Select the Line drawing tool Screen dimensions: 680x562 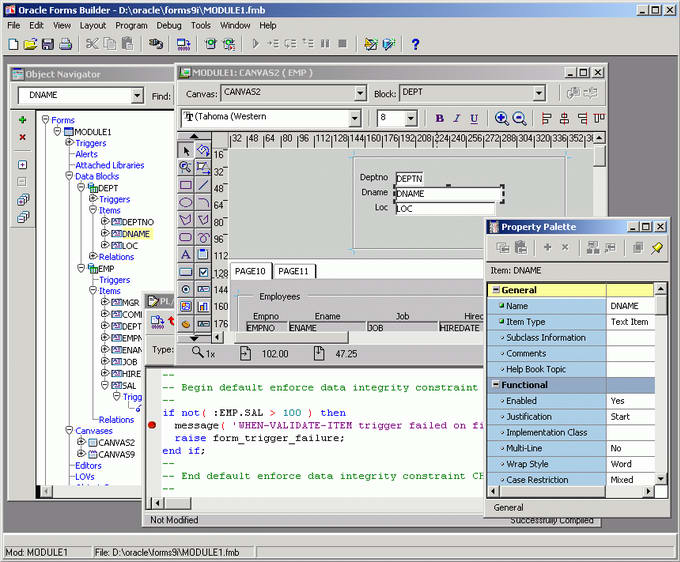coord(203,185)
